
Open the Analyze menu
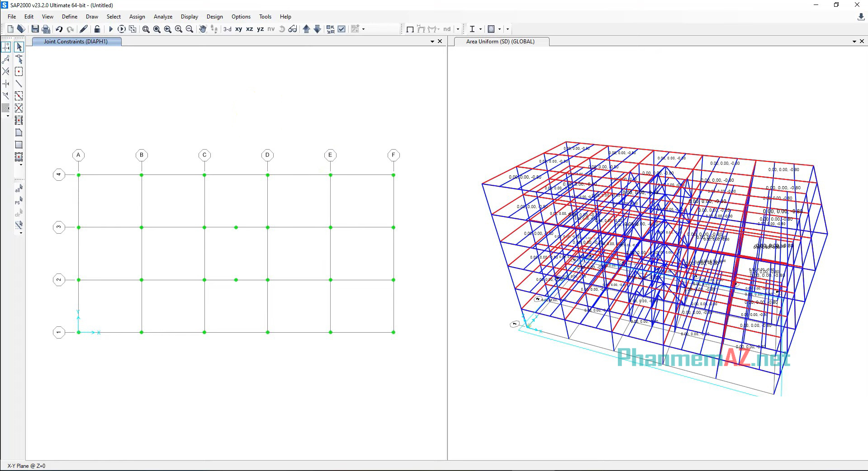pos(163,17)
